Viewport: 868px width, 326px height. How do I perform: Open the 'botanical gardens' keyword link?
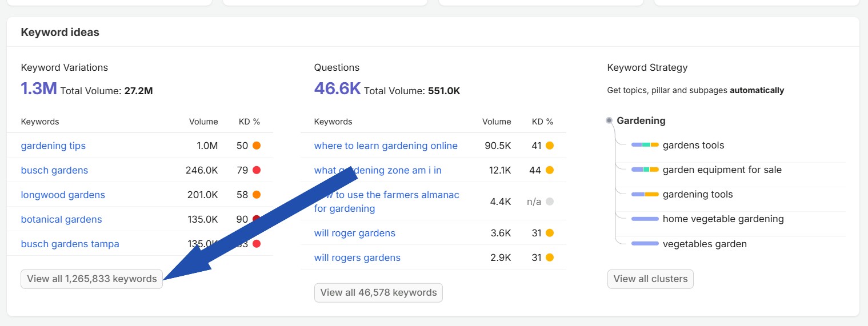click(61, 219)
